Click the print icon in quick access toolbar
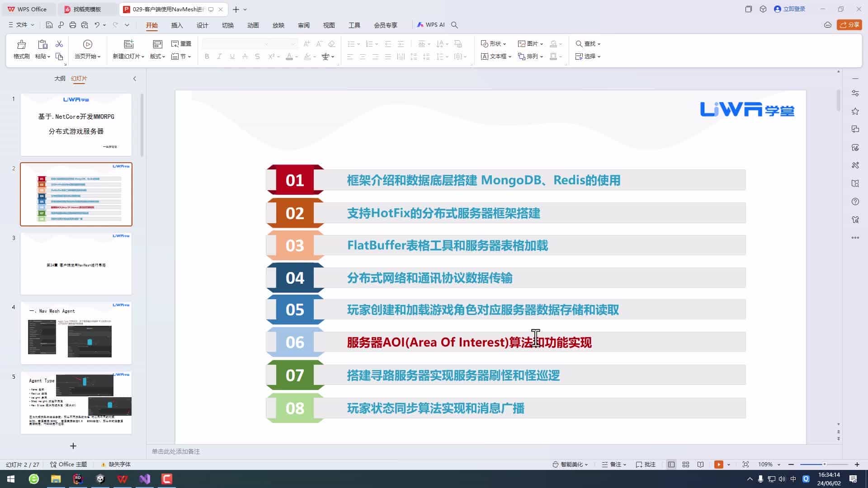Image resolution: width=868 pixels, height=488 pixels. 73,25
